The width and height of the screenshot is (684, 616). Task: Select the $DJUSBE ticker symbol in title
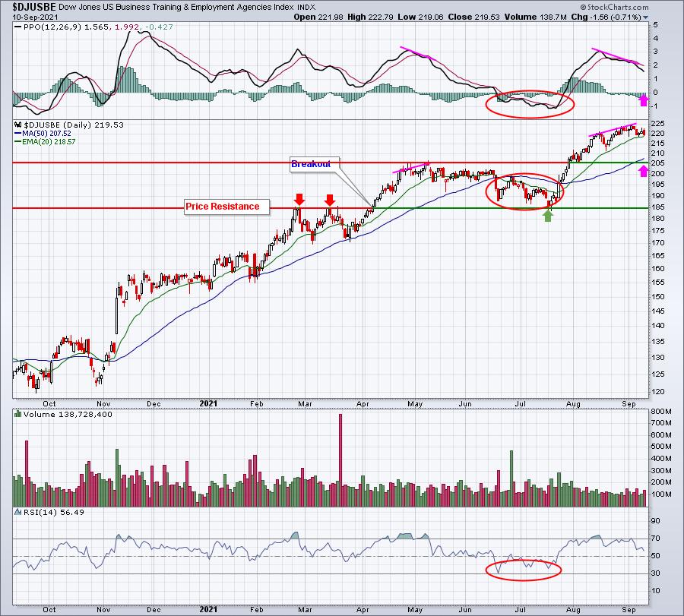tap(34, 7)
